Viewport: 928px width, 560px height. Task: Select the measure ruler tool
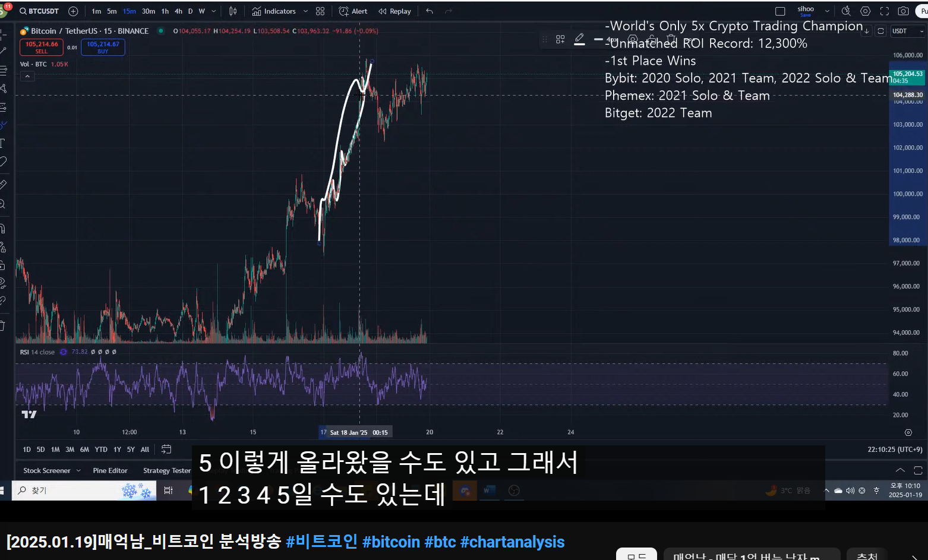[3, 185]
